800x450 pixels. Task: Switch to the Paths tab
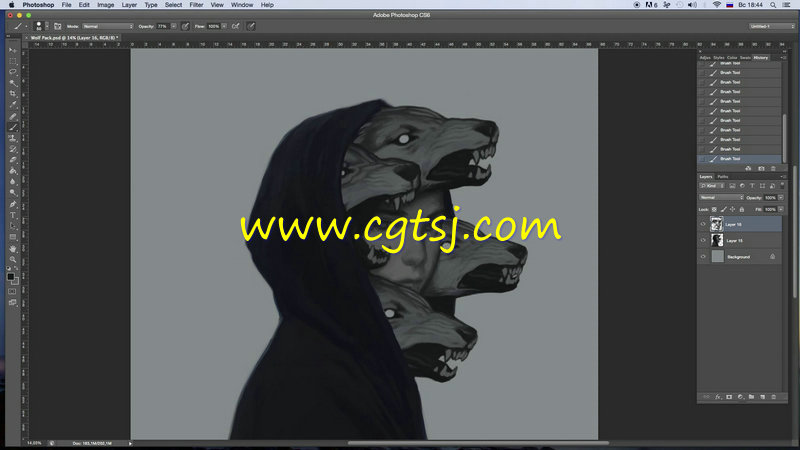723,177
